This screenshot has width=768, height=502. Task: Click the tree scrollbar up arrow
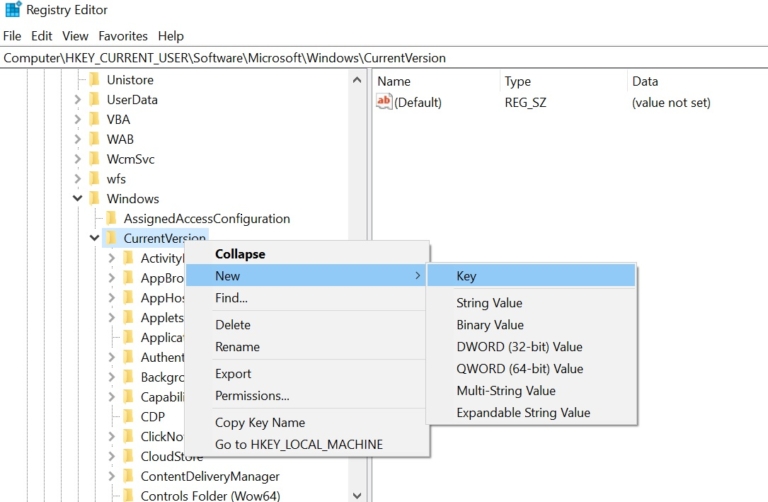[x=357, y=80]
